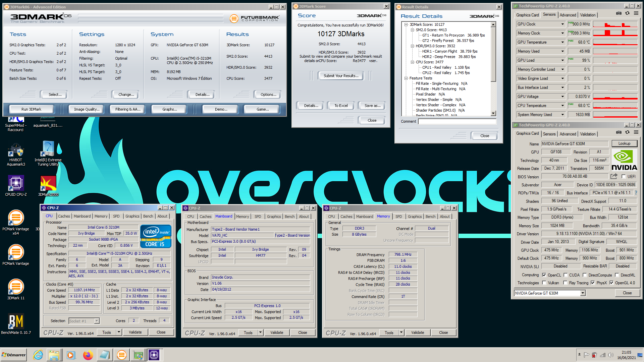Open Validation tab in lower GPU-Z

coord(588,134)
